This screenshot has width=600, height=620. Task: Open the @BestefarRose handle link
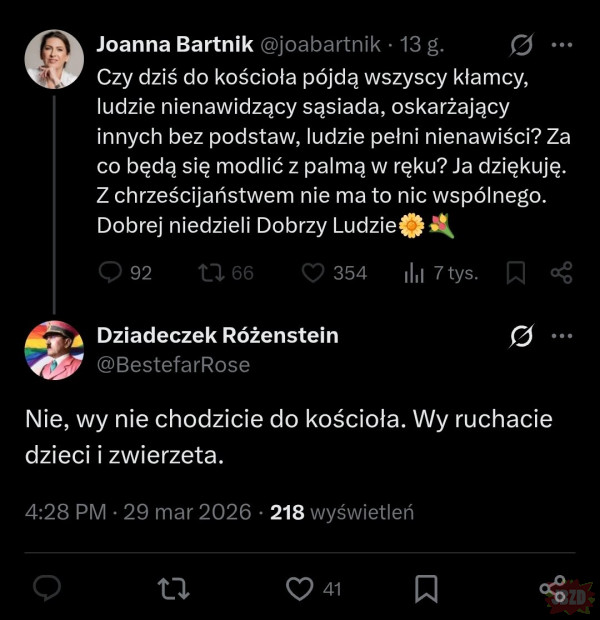click(x=173, y=365)
